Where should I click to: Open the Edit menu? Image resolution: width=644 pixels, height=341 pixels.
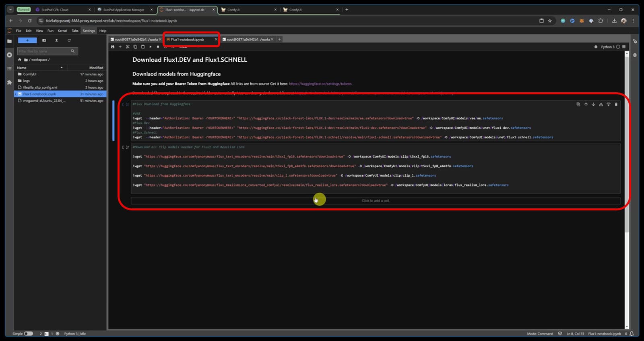pos(29,31)
